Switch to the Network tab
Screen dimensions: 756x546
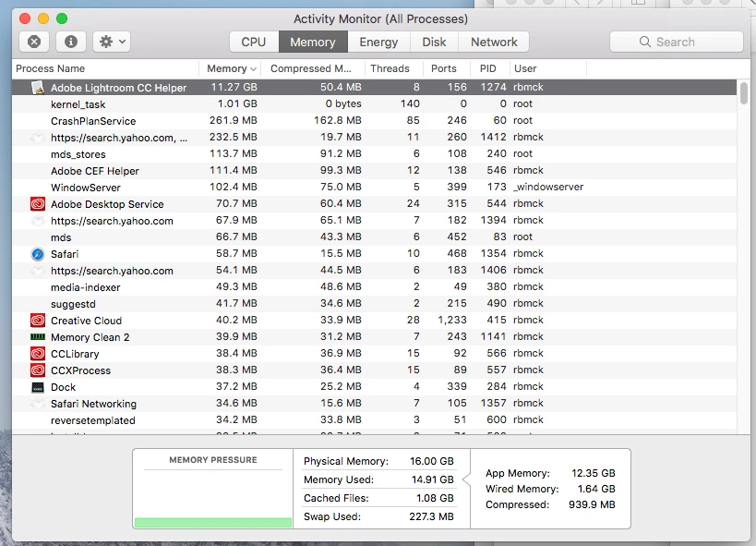click(494, 42)
